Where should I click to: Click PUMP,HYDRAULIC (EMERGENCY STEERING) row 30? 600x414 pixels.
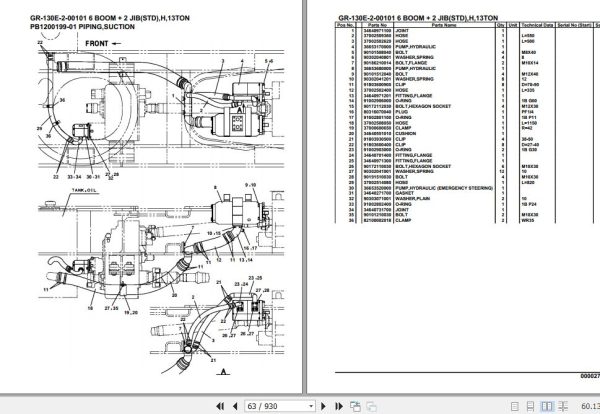pyautogui.click(x=444, y=188)
